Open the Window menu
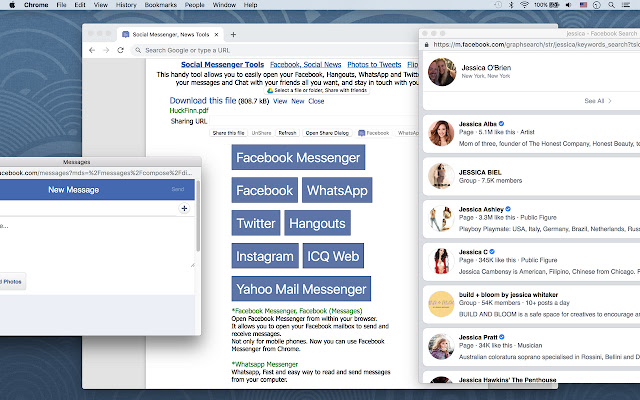Screen dimensions: 640x400 coord(224,5)
